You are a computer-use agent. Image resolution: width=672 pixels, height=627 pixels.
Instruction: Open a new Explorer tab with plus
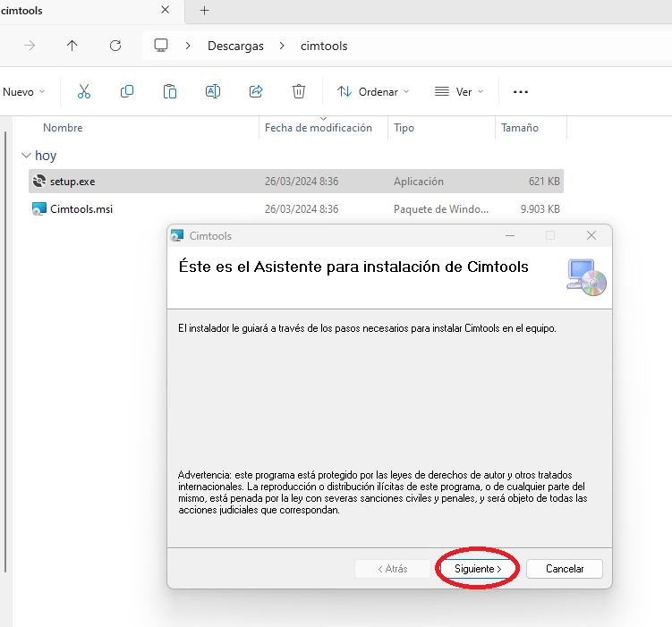tap(204, 10)
